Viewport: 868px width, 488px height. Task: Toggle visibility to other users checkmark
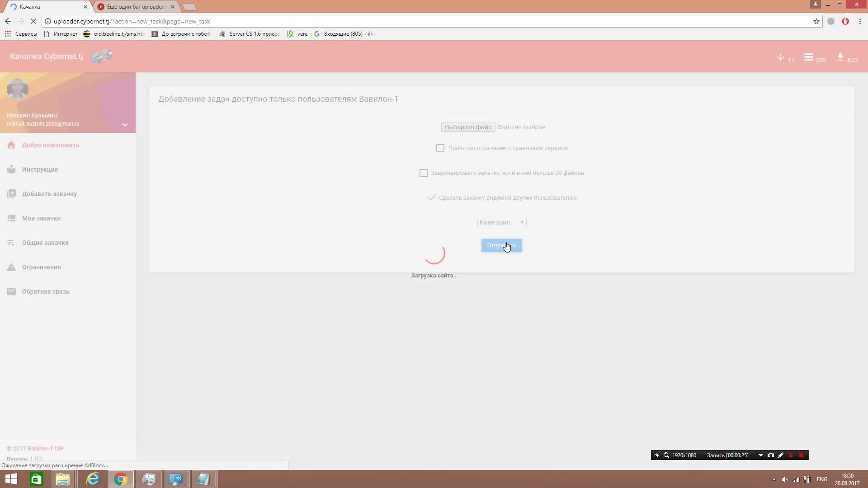[431, 197]
